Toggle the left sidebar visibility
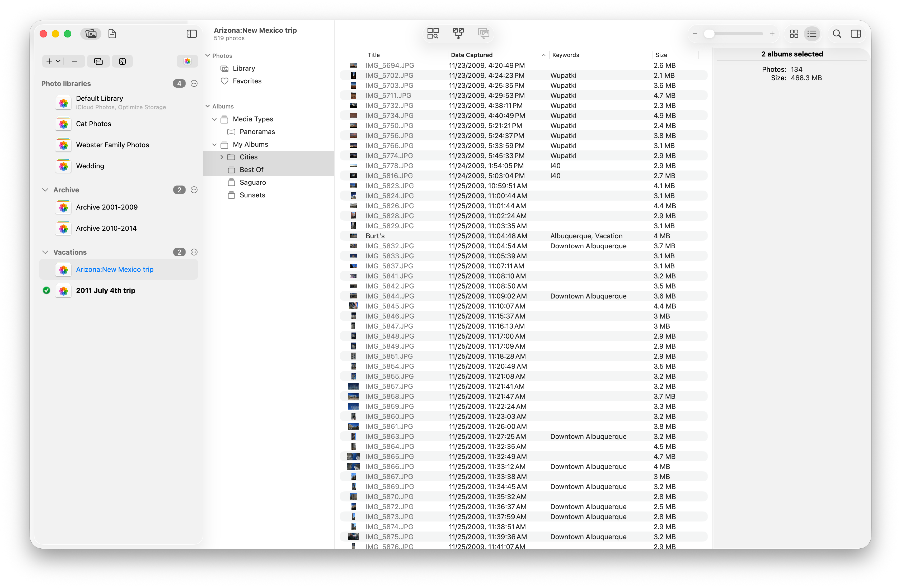Screen dimensions: 901x588 (x=191, y=34)
